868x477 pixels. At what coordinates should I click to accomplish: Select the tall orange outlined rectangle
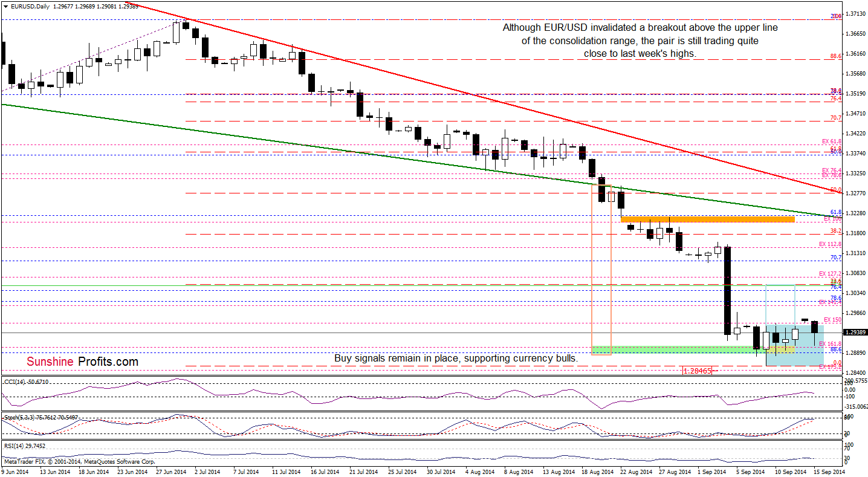(x=601, y=270)
